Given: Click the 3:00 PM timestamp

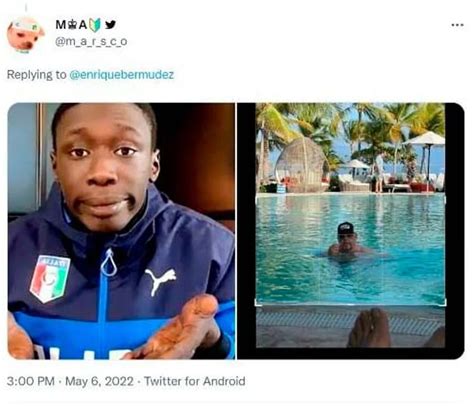Looking at the screenshot, I should coord(30,381).
